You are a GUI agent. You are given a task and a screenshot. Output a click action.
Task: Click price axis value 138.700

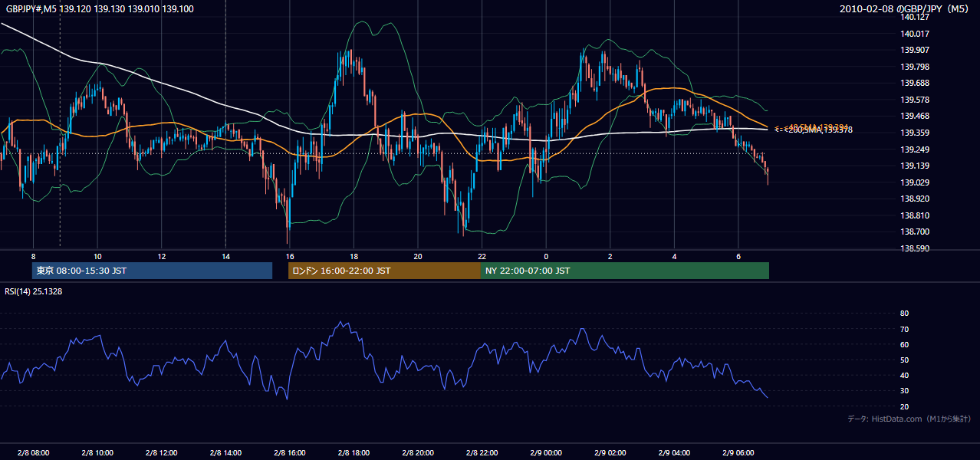(916, 232)
